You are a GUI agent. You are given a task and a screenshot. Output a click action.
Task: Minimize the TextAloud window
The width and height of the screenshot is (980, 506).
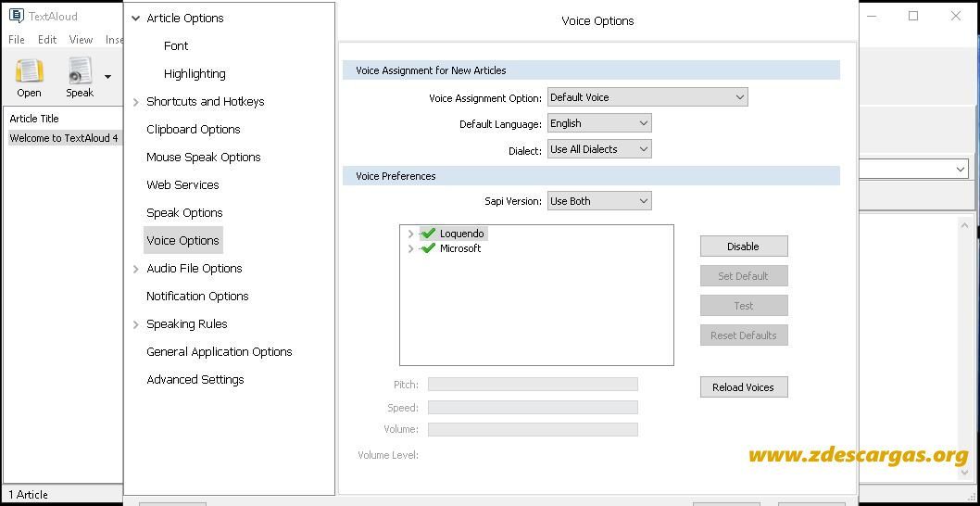coord(873,17)
